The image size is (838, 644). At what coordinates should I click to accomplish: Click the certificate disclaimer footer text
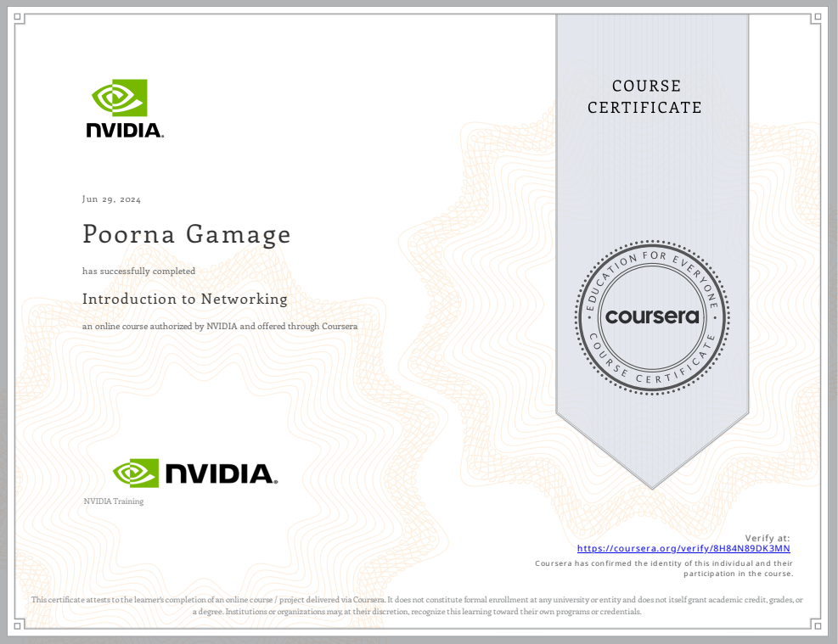417,606
